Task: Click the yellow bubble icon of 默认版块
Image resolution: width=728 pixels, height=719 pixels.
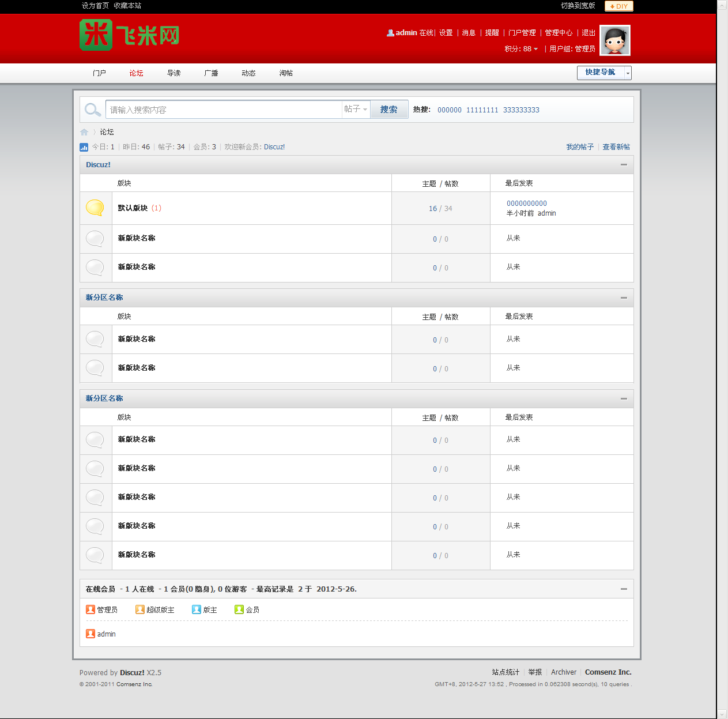Action: pyautogui.click(x=95, y=208)
